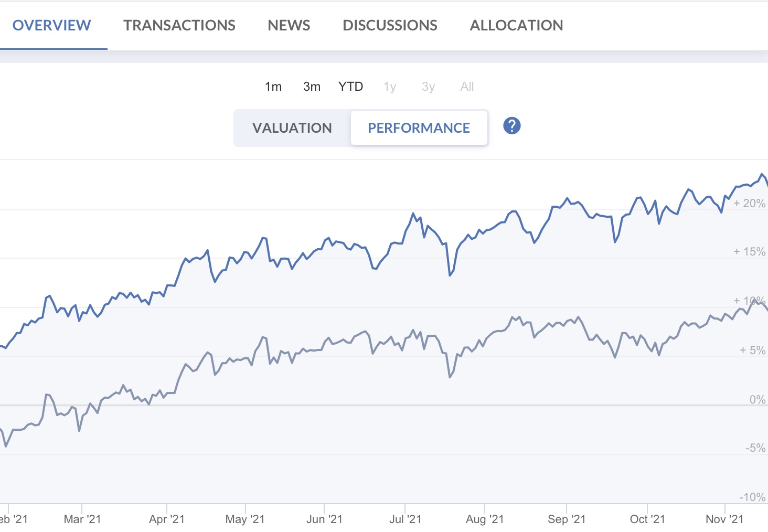The height and width of the screenshot is (532, 768).
Task: Open the Overview tab
Action: click(x=51, y=25)
